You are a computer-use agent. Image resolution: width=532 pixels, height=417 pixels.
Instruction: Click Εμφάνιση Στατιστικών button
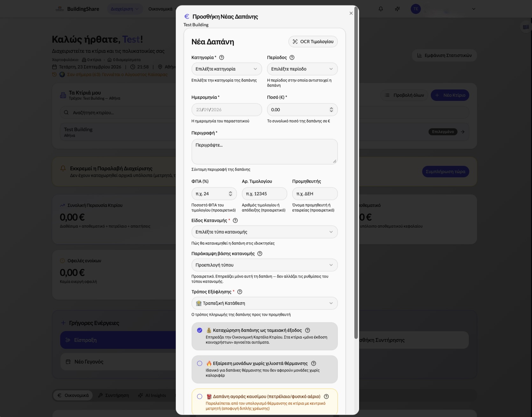tap(444, 55)
